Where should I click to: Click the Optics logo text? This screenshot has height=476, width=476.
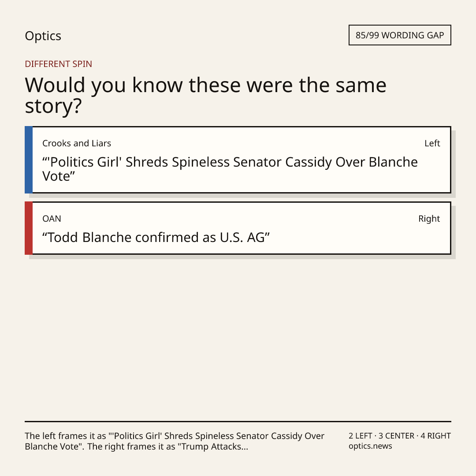(x=43, y=36)
